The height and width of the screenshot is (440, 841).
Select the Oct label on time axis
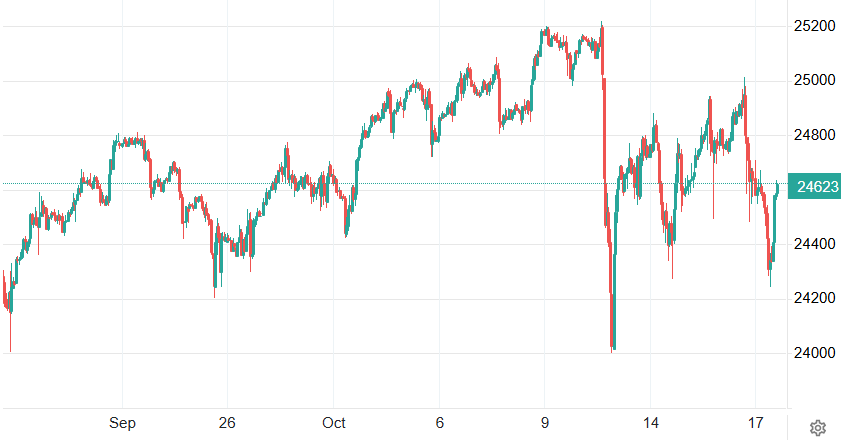(334, 423)
